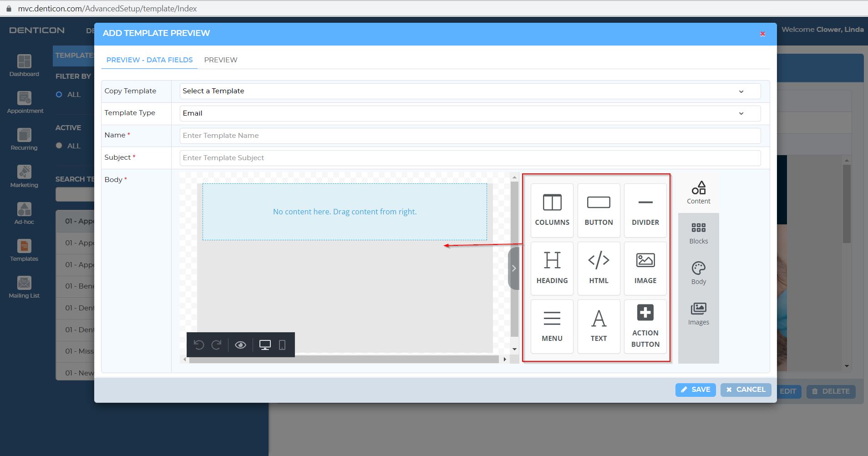Viewport: 868px width, 456px height.
Task: Add a Heading element
Action: (551, 268)
